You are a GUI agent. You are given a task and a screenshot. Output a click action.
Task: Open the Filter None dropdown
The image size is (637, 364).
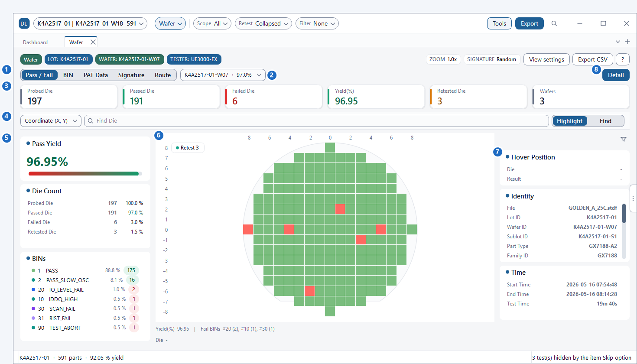pyautogui.click(x=317, y=23)
